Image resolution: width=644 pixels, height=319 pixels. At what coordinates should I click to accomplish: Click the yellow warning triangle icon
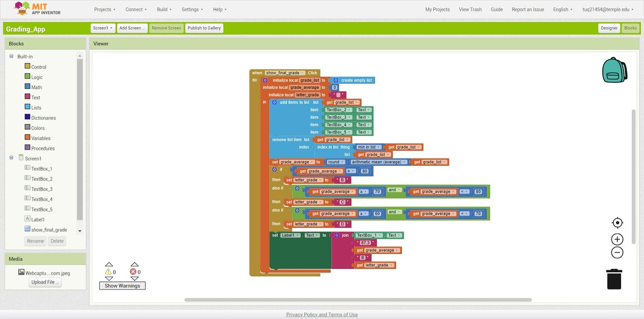[x=108, y=272]
